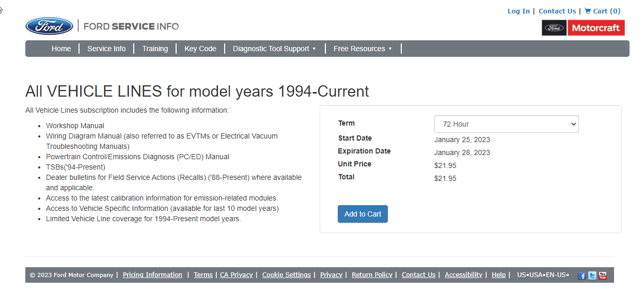Open the Pricing Information footer link
This screenshot has height=307, width=644.
(x=152, y=275)
